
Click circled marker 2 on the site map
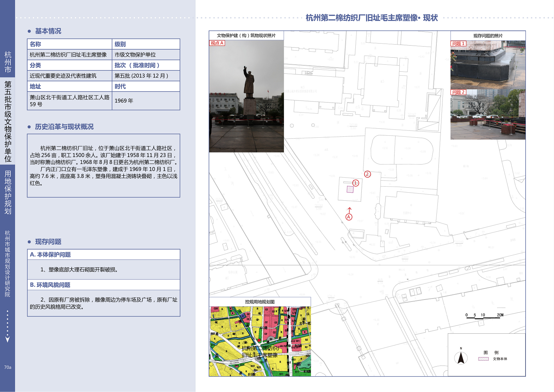pyautogui.click(x=367, y=174)
